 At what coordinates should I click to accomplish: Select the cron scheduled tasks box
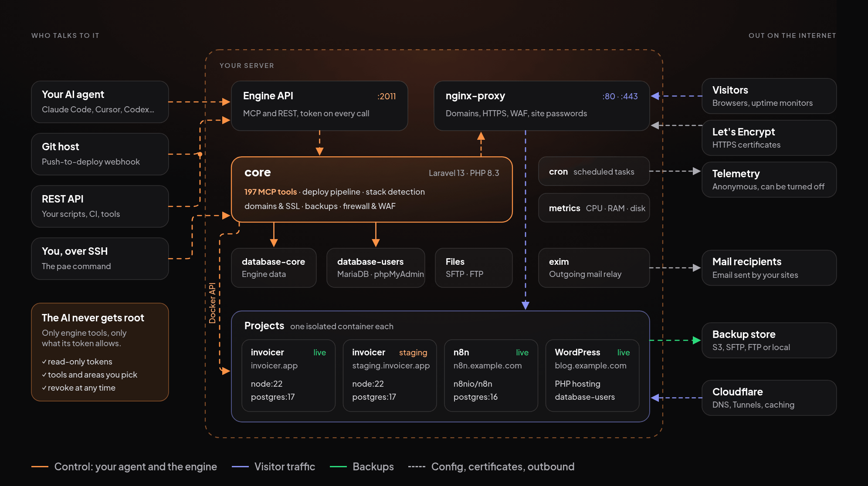click(x=594, y=172)
